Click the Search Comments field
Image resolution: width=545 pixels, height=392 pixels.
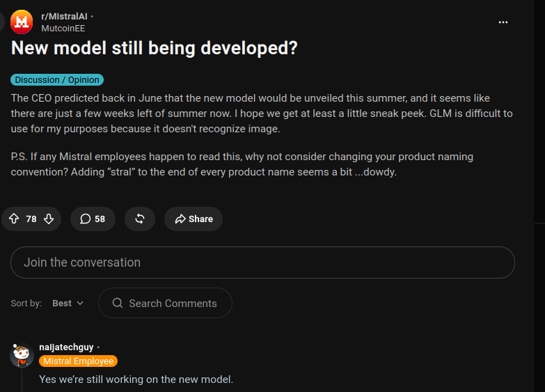pyautogui.click(x=165, y=303)
